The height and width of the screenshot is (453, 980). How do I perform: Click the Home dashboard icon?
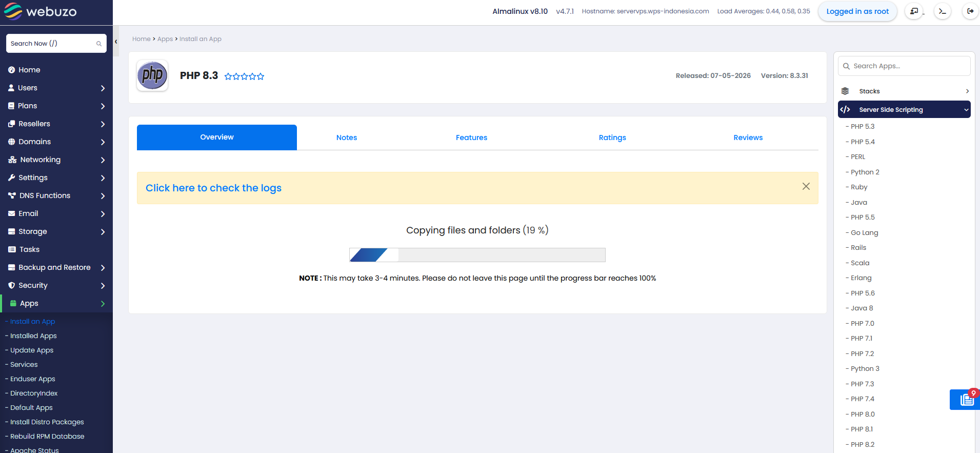click(x=11, y=70)
